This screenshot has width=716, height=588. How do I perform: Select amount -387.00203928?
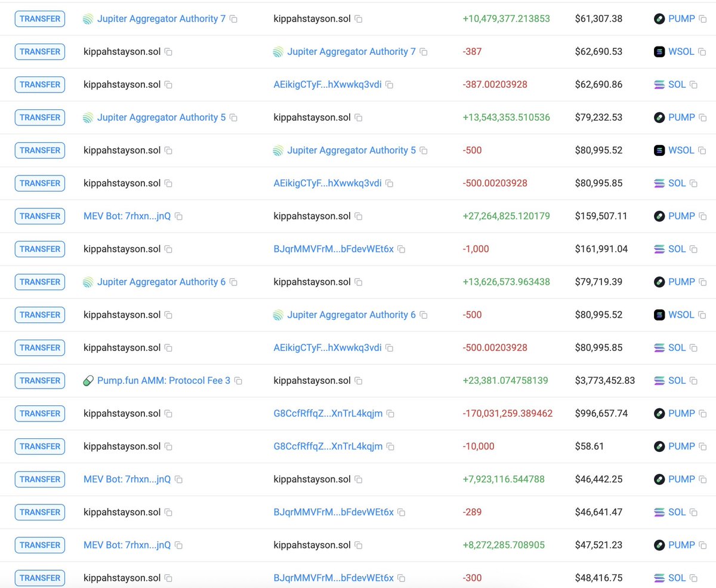coord(495,85)
